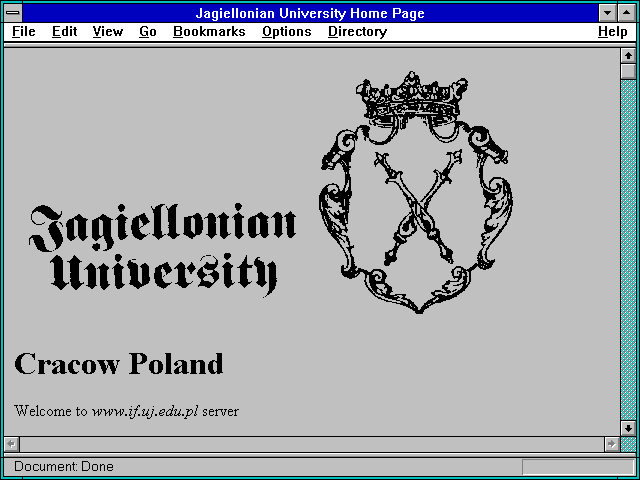Viewport: 640px width, 480px height.
Task: Open the Edit menu
Action: (x=64, y=32)
